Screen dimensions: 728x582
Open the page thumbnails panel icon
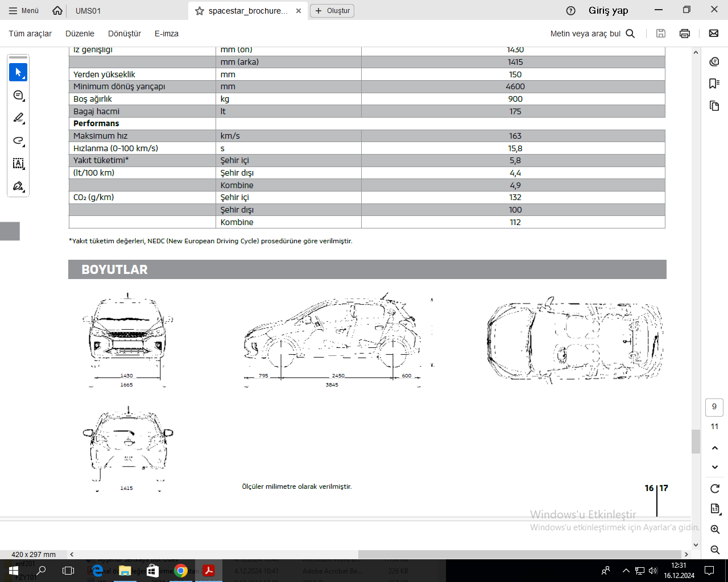click(715, 106)
